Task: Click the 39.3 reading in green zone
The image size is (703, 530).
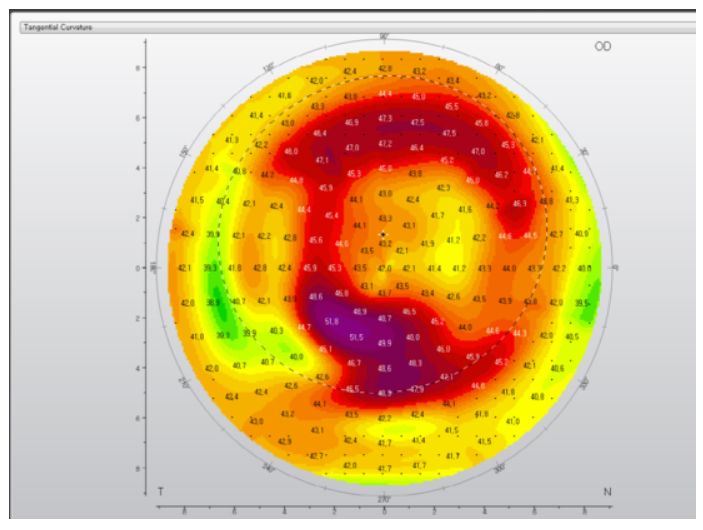Action: click(x=210, y=268)
